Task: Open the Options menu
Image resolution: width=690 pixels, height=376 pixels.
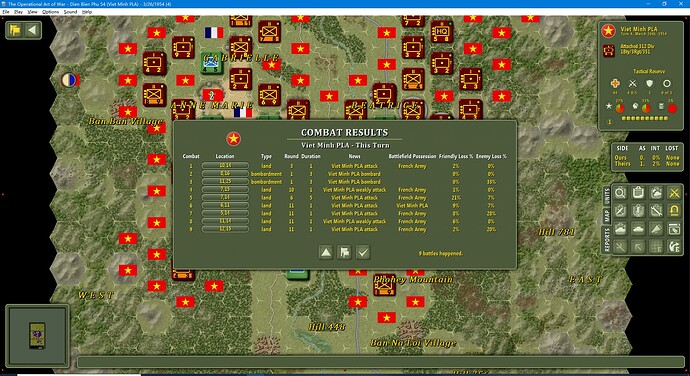Action: [50, 12]
